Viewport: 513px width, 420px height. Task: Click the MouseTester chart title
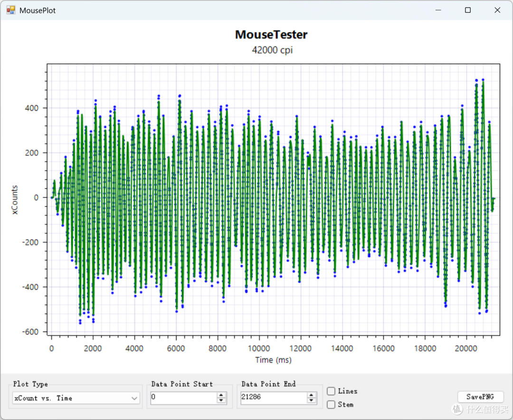coord(271,35)
